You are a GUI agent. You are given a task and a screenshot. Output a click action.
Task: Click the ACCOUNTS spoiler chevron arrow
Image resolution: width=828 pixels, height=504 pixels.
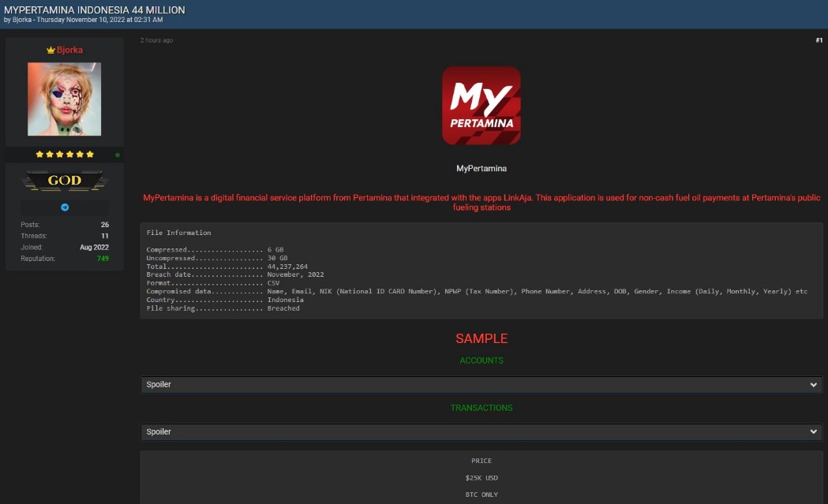pyautogui.click(x=813, y=385)
